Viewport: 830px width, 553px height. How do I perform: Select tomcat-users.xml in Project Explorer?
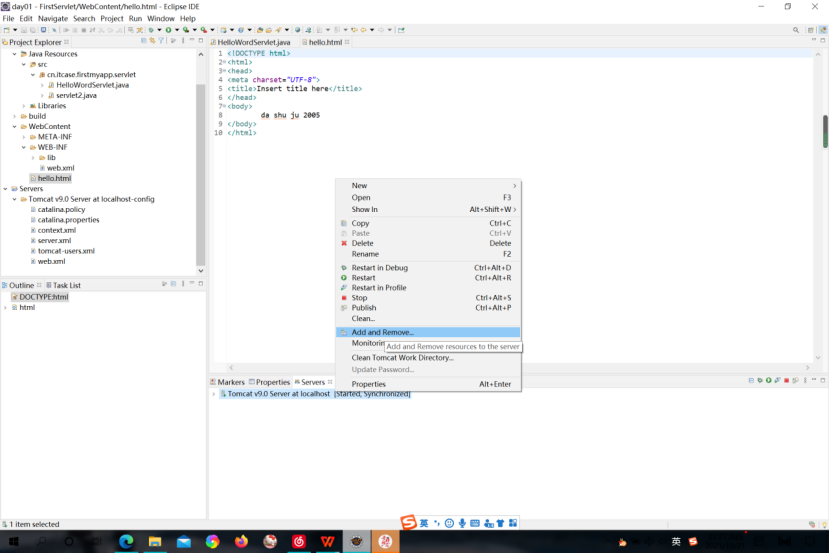pyautogui.click(x=66, y=251)
